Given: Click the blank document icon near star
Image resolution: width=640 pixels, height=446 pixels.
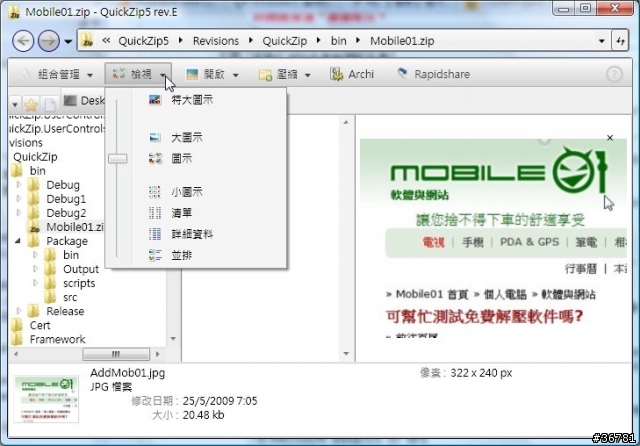Looking at the screenshot, I should click(50, 105).
